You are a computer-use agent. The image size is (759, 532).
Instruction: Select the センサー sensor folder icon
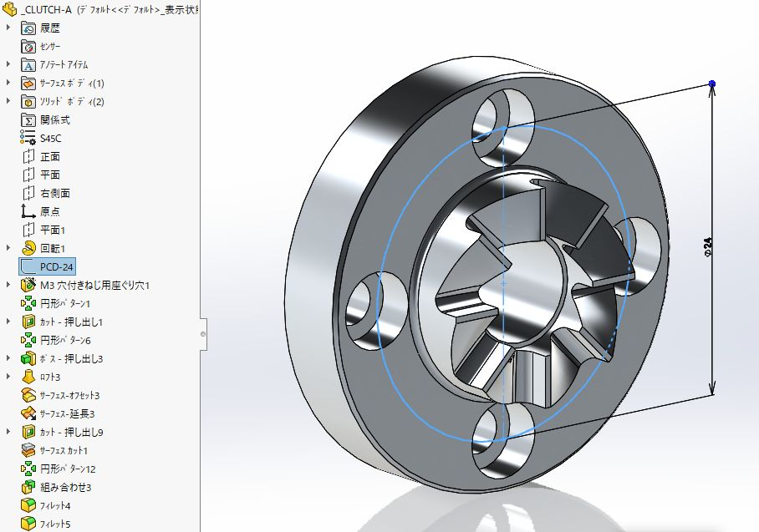(x=28, y=47)
